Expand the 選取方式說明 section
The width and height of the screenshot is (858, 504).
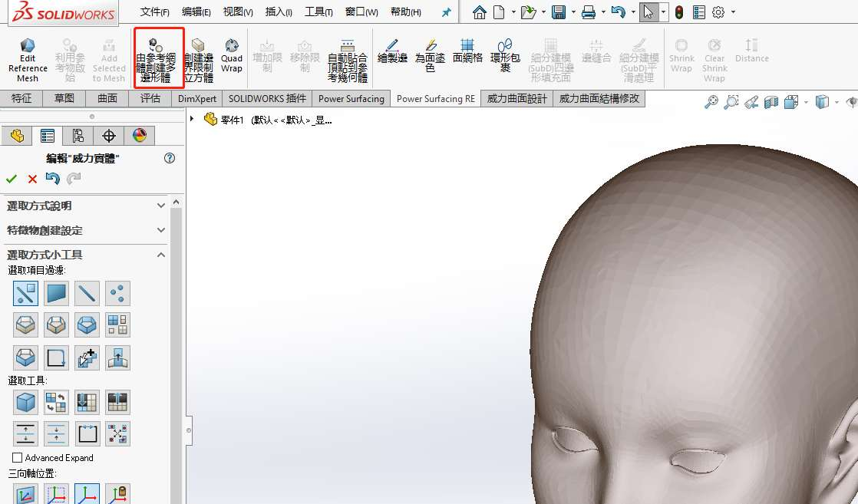(160, 206)
